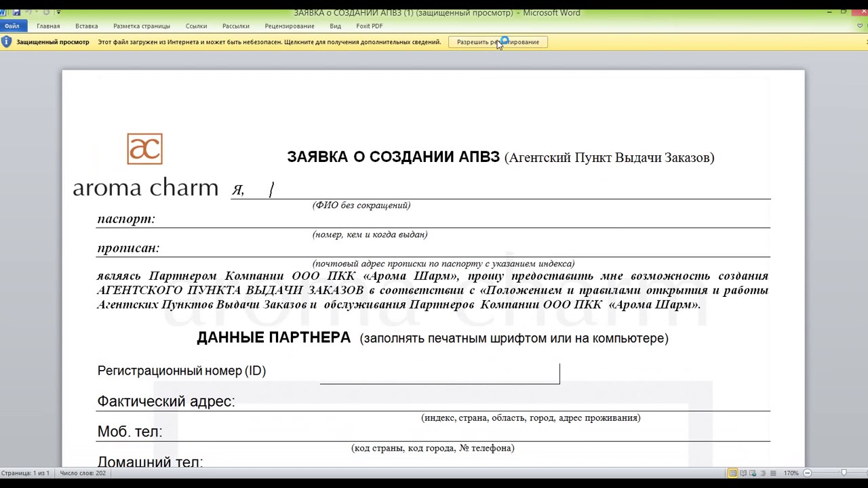868x488 pixels.
Task: Click the Защищенный просмотр label
Action: point(53,42)
